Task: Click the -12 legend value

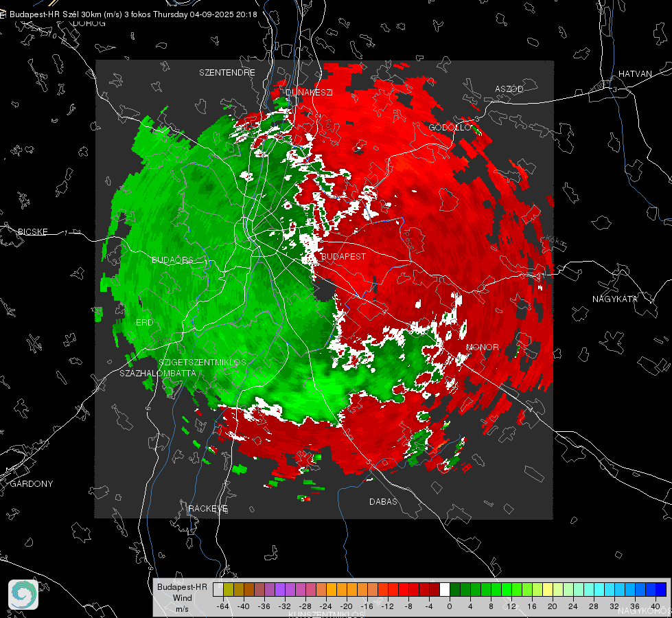Action: [387, 606]
